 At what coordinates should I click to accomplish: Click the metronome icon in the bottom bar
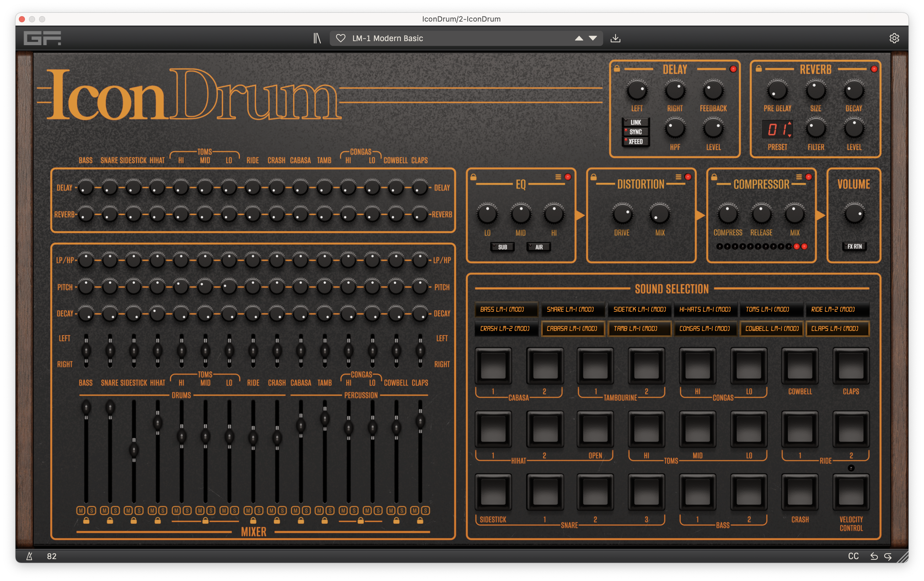(x=29, y=556)
